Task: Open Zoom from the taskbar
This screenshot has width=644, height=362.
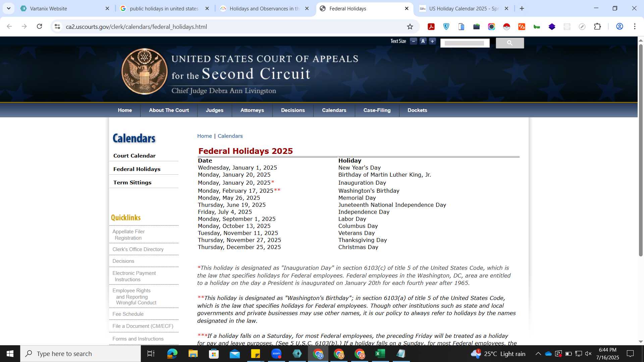Action: click(276, 354)
